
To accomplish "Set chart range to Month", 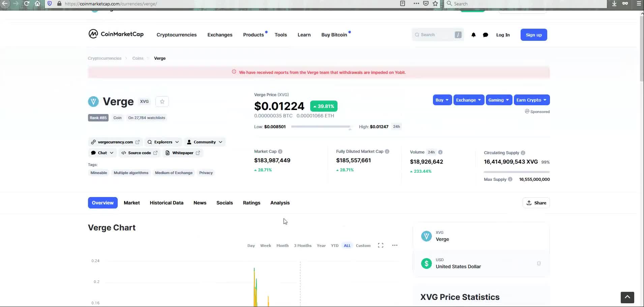I will [x=283, y=246].
